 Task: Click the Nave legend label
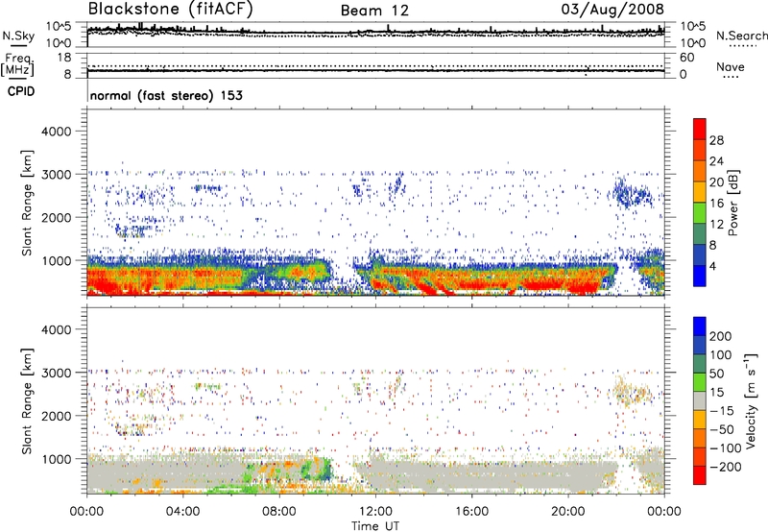click(x=731, y=66)
